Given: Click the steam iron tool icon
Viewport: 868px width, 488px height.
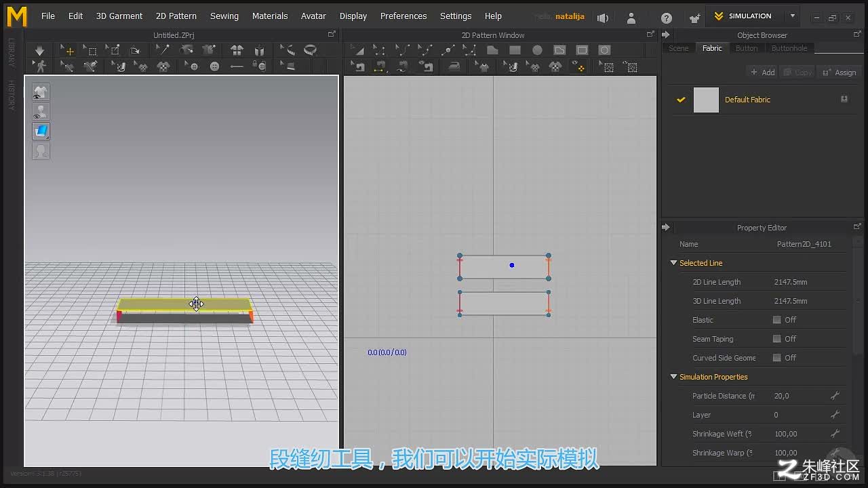Looking at the screenshot, I should coord(454,66).
